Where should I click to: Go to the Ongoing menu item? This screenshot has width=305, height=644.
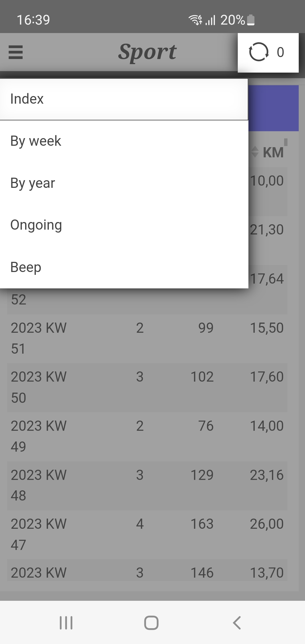(x=124, y=225)
